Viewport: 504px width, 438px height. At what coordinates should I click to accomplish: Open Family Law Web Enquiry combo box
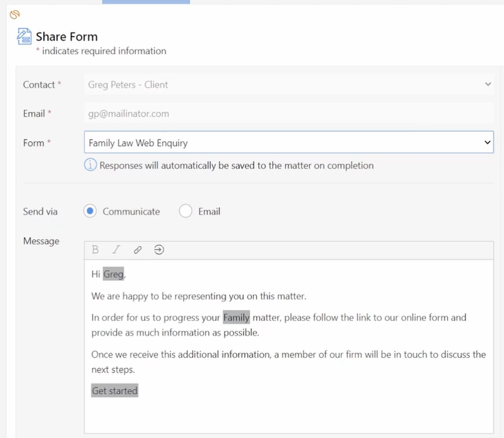tap(289, 142)
